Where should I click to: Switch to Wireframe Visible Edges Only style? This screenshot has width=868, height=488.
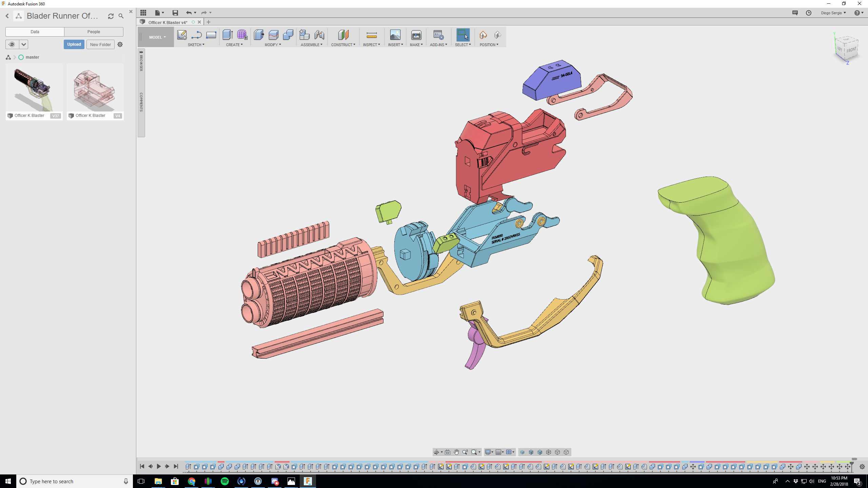click(566, 452)
